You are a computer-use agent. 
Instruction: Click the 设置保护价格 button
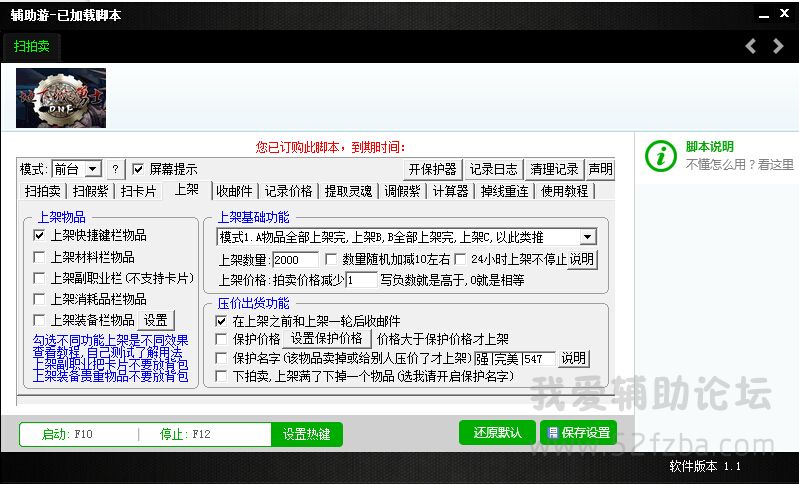click(326, 339)
